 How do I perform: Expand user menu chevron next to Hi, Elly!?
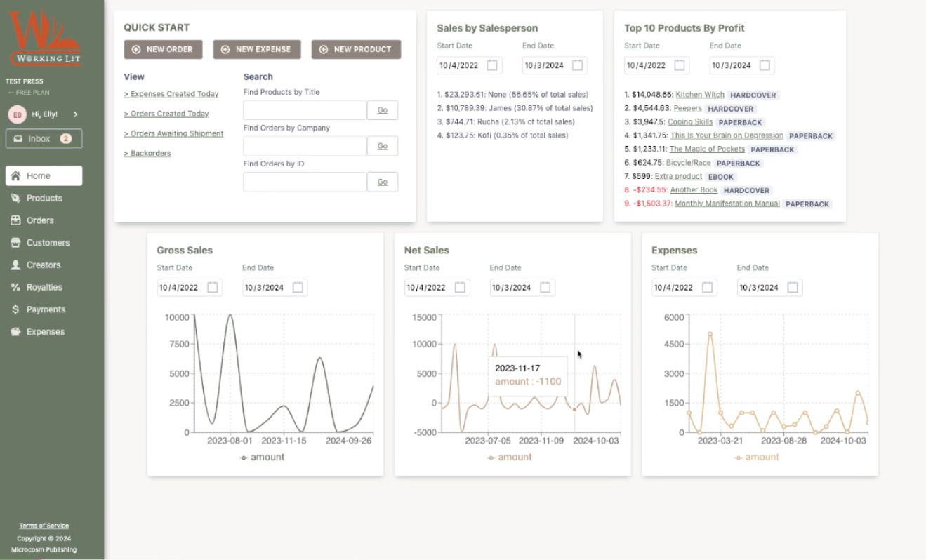(75, 114)
